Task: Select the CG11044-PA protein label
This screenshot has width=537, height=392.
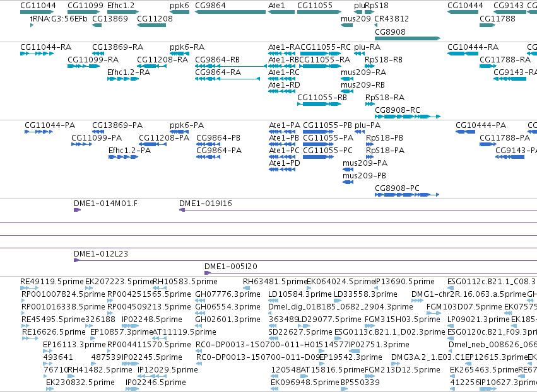Action: pyautogui.click(x=50, y=125)
